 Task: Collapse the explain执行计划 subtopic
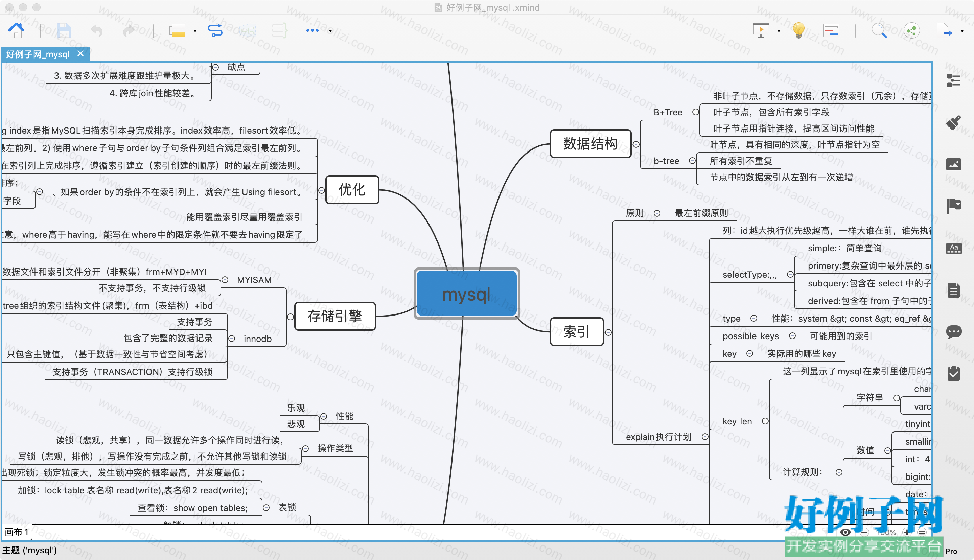pyautogui.click(x=705, y=437)
